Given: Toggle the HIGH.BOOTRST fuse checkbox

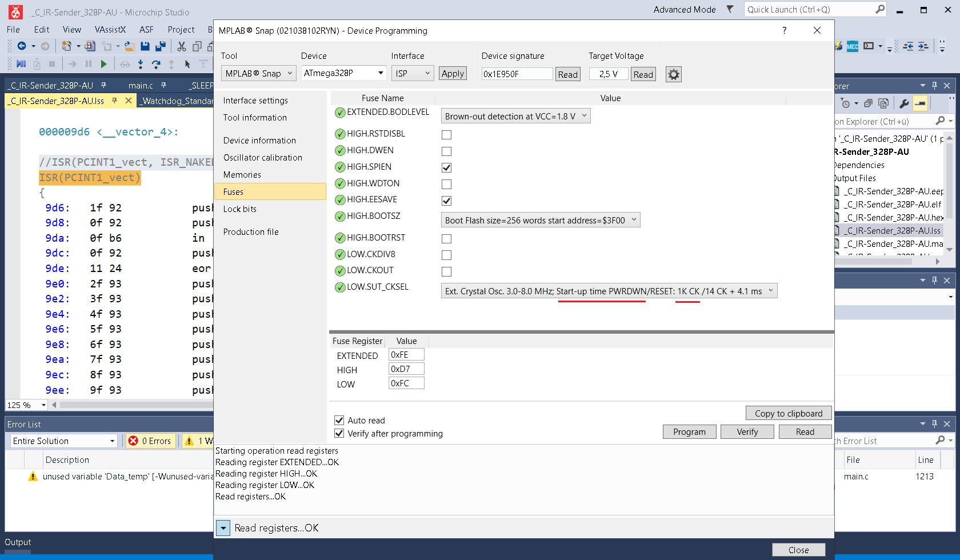Looking at the screenshot, I should pos(447,239).
